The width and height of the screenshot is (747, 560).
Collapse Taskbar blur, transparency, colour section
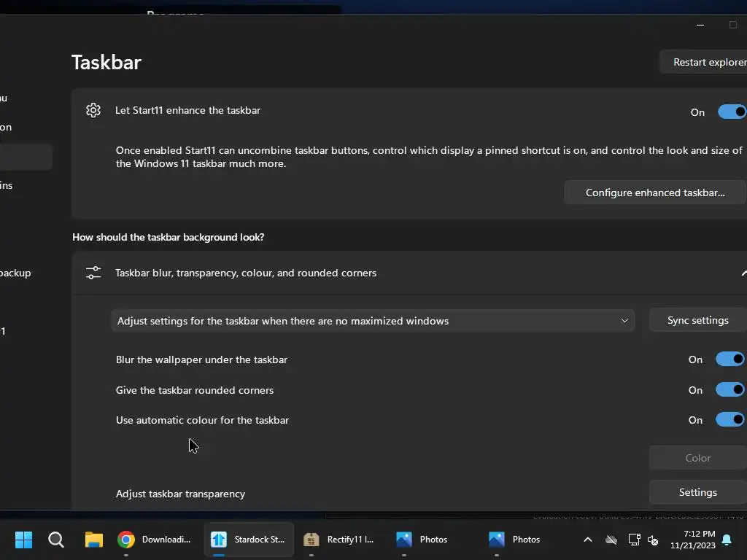pyautogui.click(x=743, y=273)
